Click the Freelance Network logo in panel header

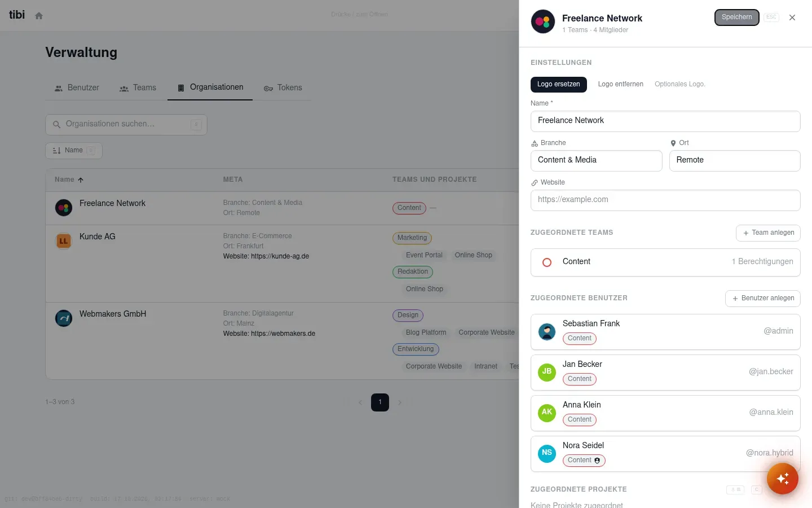[543, 22]
